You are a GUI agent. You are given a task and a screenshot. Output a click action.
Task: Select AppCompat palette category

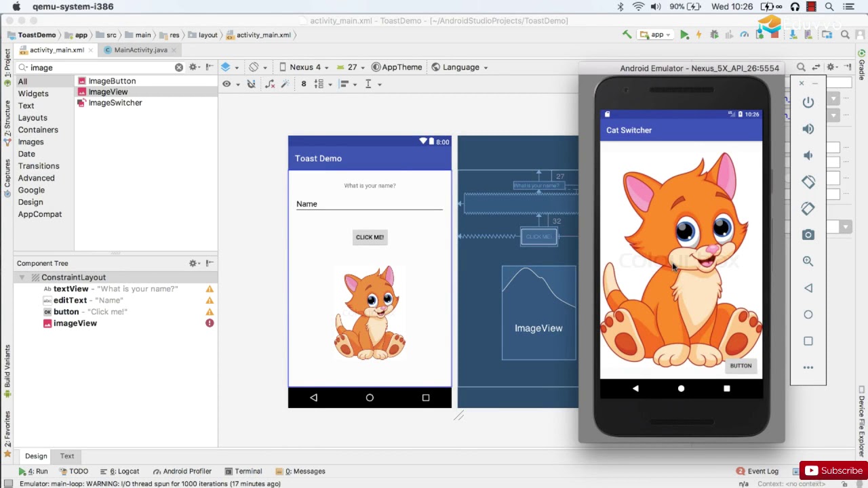40,214
